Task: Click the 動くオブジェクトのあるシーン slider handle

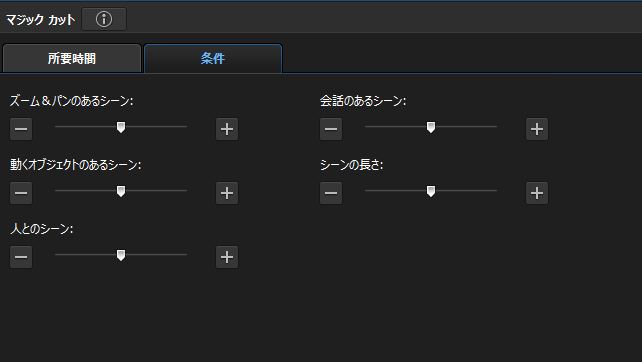Action: [x=121, y=191]
